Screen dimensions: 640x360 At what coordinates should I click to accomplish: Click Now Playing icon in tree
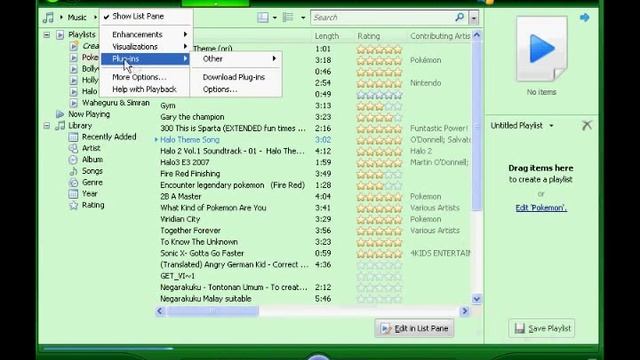60,114
